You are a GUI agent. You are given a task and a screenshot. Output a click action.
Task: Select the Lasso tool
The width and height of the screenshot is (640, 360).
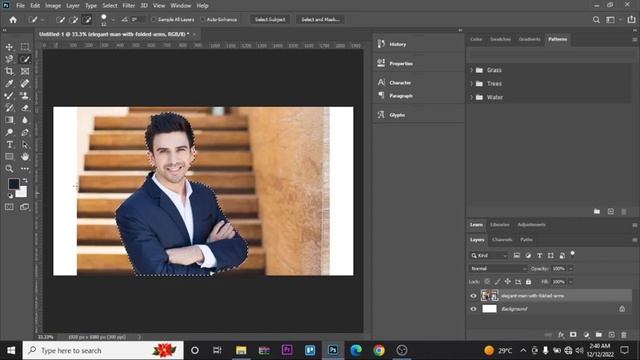coord(9,59)
